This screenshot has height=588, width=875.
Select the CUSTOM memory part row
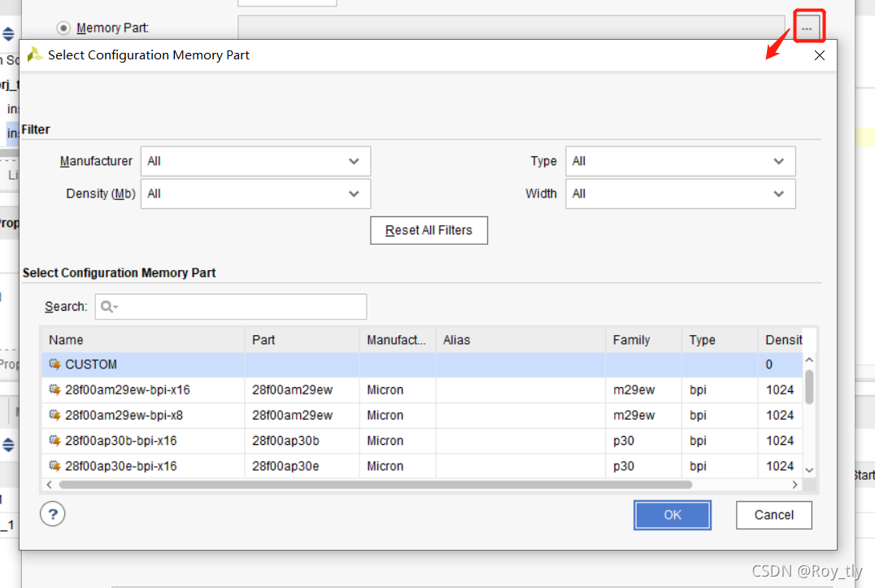pos(422,364)
